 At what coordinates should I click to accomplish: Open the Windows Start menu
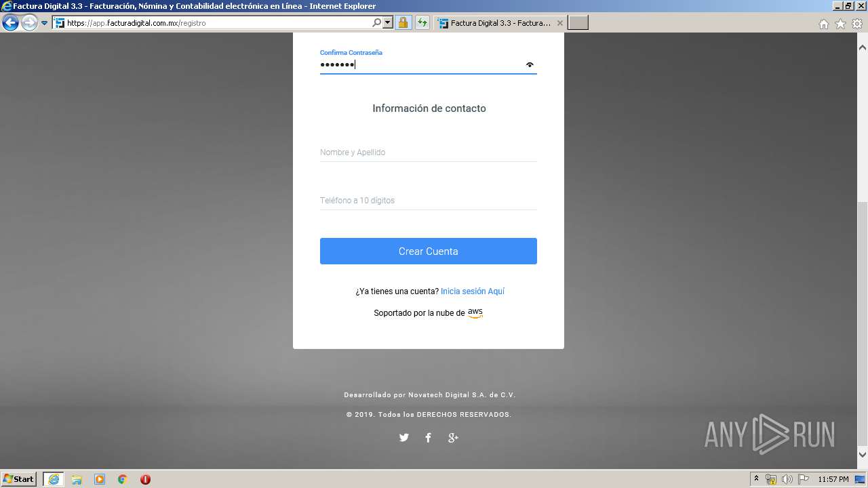point(18,479)
